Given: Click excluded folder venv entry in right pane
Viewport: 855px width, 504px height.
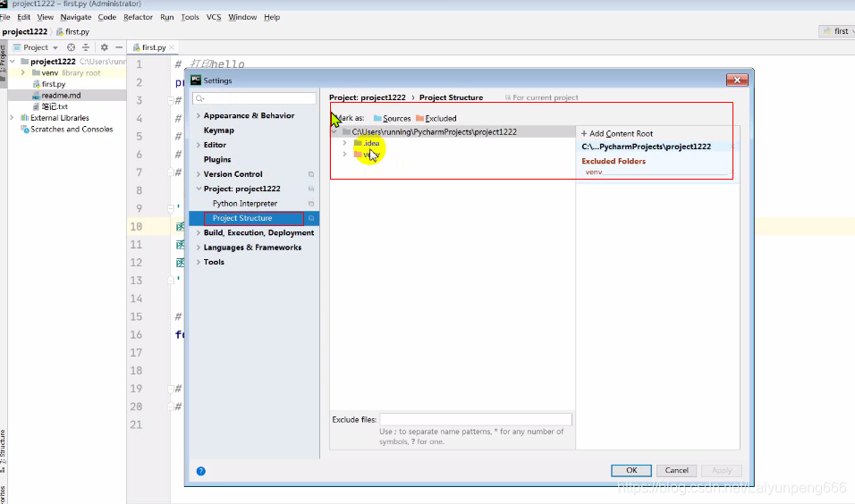Looking at the screenshot, I should coord(594,172).
